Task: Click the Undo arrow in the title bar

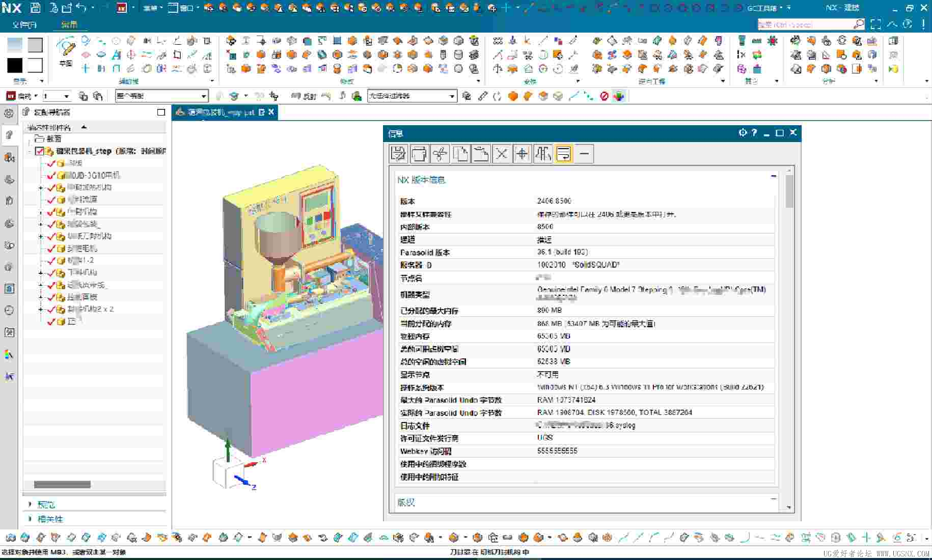Action: click(81, 8)
